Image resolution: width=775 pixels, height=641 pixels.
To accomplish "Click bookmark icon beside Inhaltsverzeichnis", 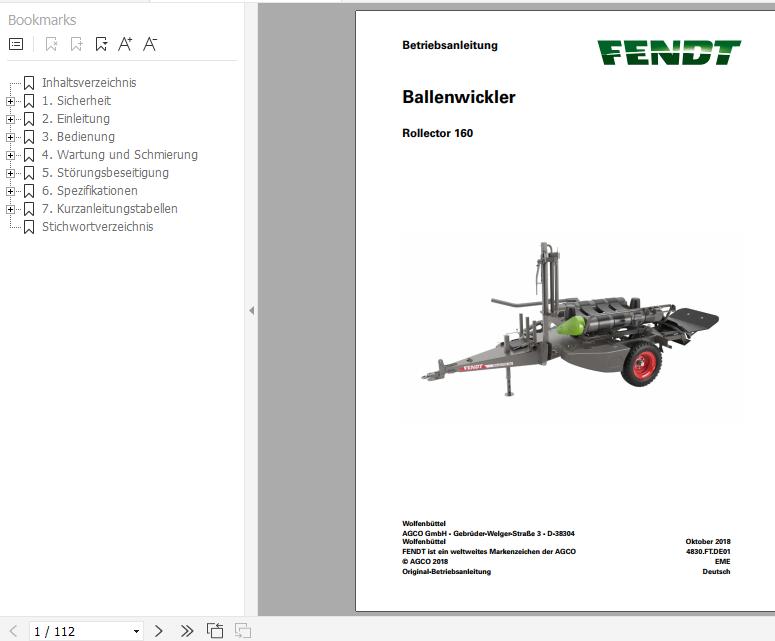I will (29, 83).
